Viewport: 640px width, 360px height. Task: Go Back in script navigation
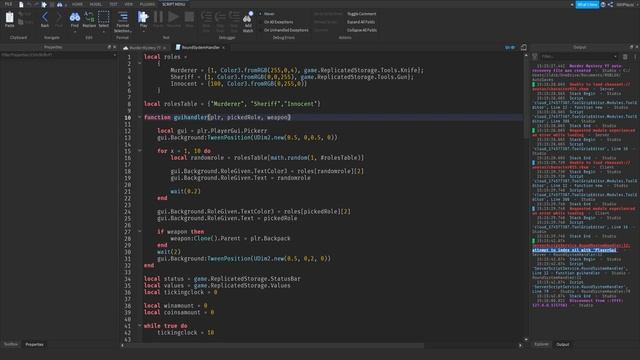(45, 19)
